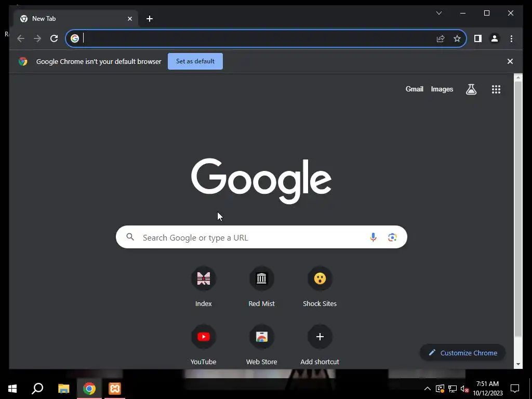Go back using the back arrow
The height and width of the screenshot is (399, 532).
[21, 38]
